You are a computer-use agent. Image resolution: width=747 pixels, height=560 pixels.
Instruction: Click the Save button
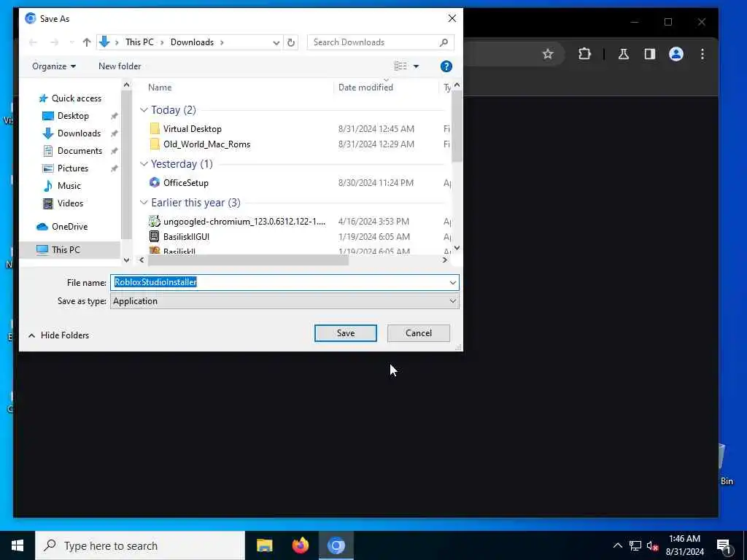(345, 333)
